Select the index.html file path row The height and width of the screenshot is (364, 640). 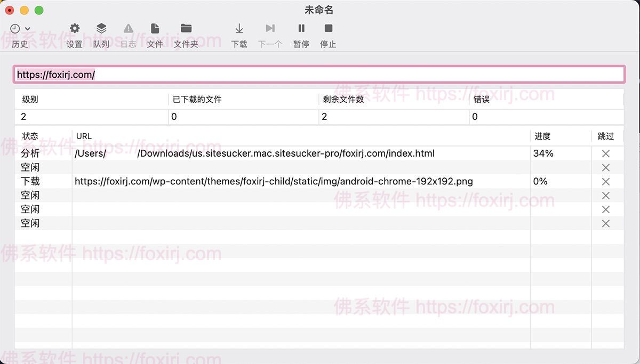(x=254, y=153)
